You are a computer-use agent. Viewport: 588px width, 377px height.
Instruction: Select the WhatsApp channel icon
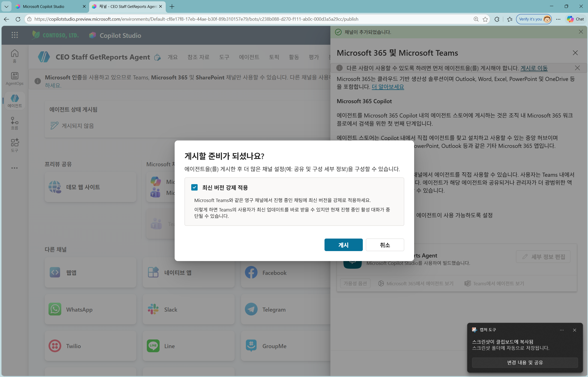click(x=55, y=309)
